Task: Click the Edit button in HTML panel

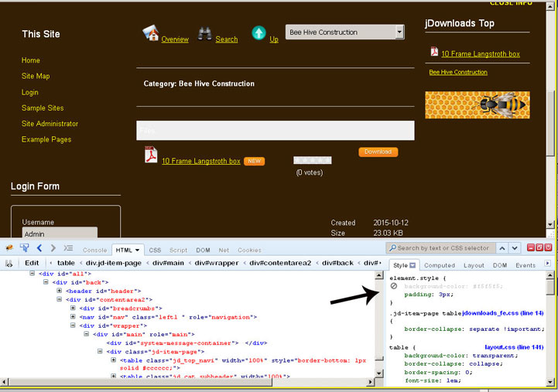Action: coord(32,263)
